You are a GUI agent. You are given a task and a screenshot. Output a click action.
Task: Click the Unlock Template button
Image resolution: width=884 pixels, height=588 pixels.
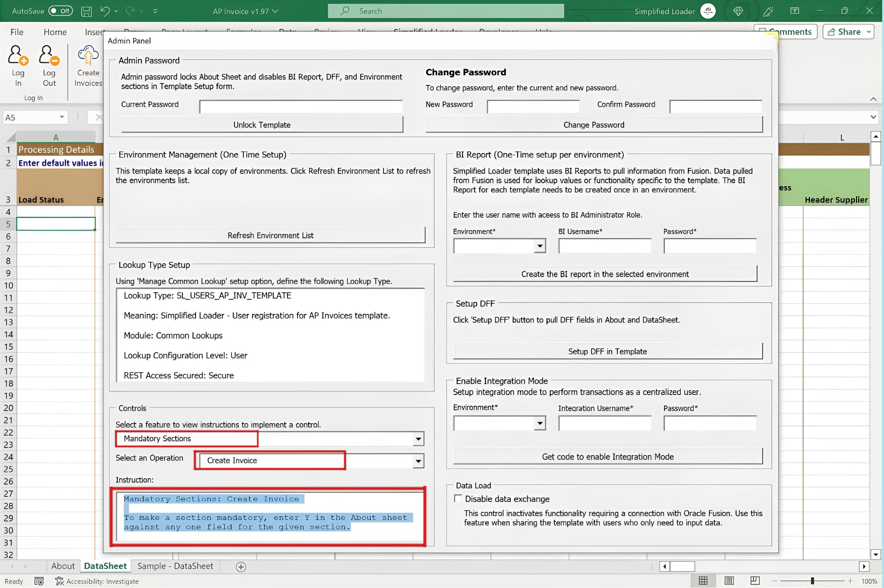pyautogui.click(x=262, y=125)
